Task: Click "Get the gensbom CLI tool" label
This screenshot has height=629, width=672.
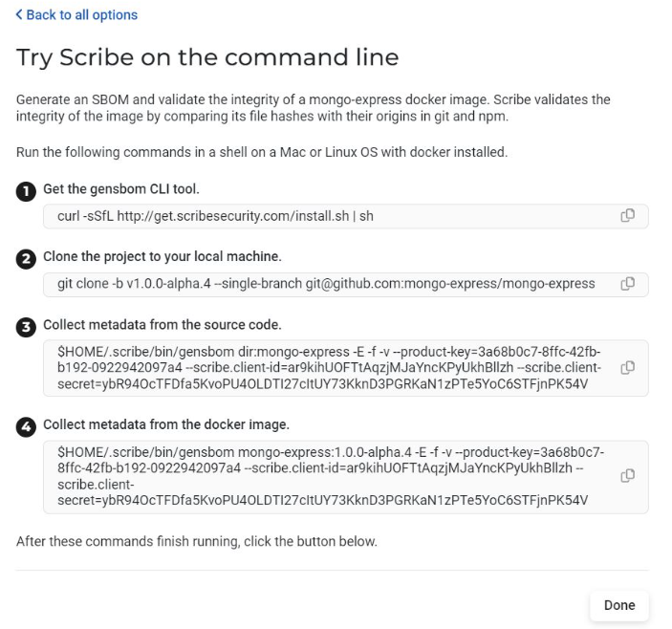Action: pyautogui.click(x=121, y=189)
